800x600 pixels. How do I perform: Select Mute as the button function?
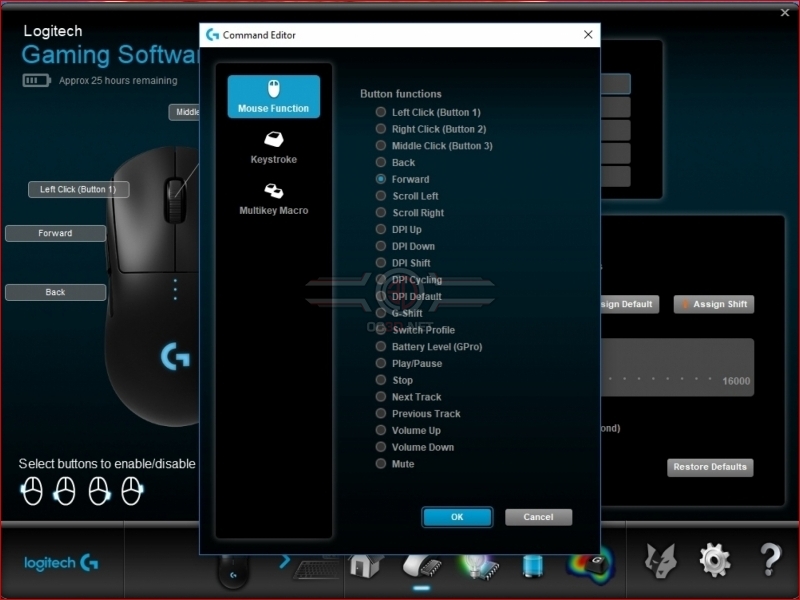click(x=380, y=464)
